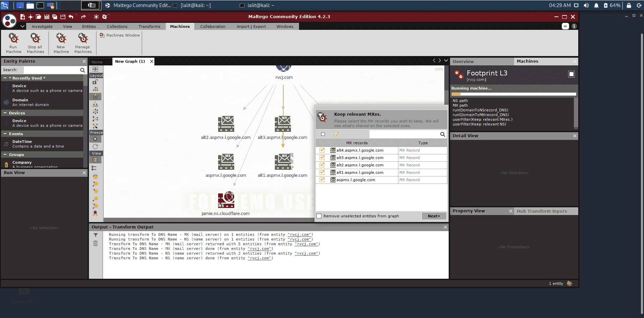Click the running machine progress bar
644x318 pixels.
point(513,94)
